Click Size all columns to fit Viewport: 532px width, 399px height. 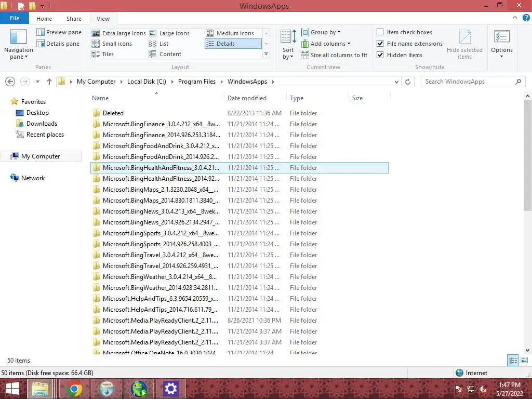[334, 55]
